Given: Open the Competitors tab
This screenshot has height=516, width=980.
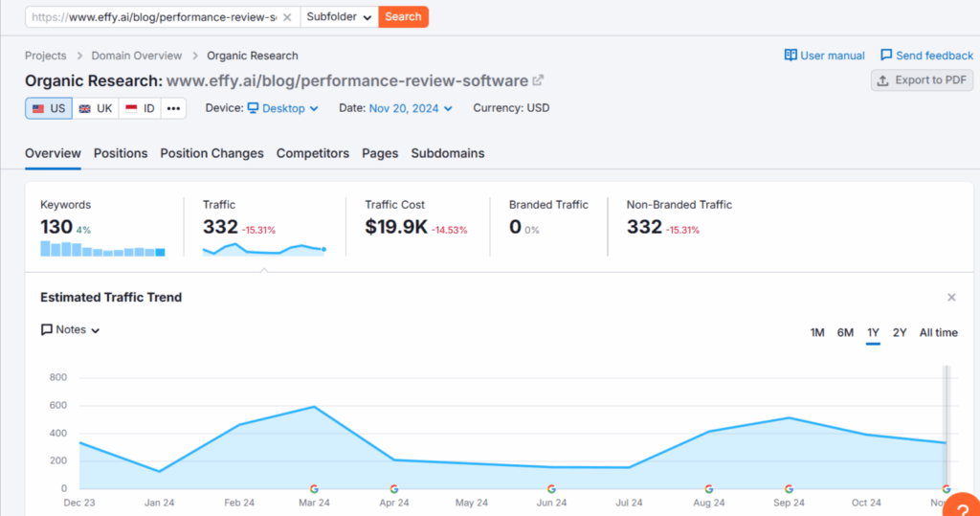Looking at the screenshot, I should 313,153.
